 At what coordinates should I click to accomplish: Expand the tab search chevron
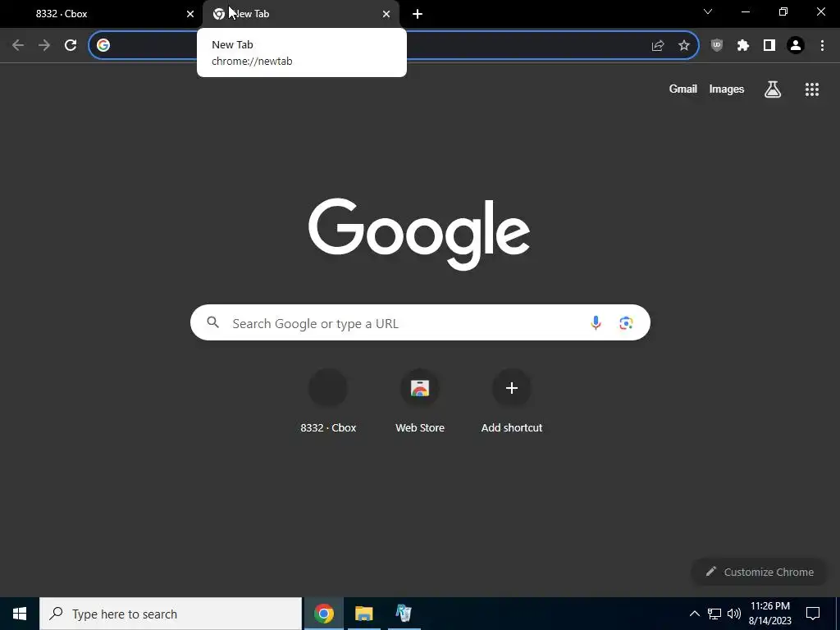coord(708,11)
